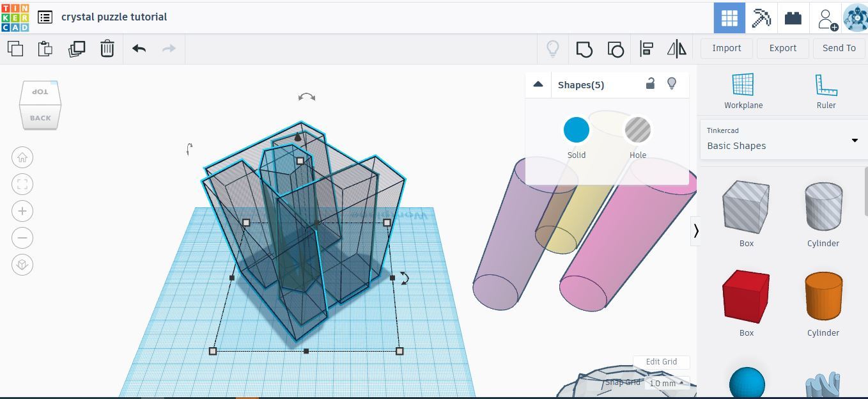Viewport: 868px width, 399px height.
Task: Click the Zoom out minus button
Action: [22, 238]
